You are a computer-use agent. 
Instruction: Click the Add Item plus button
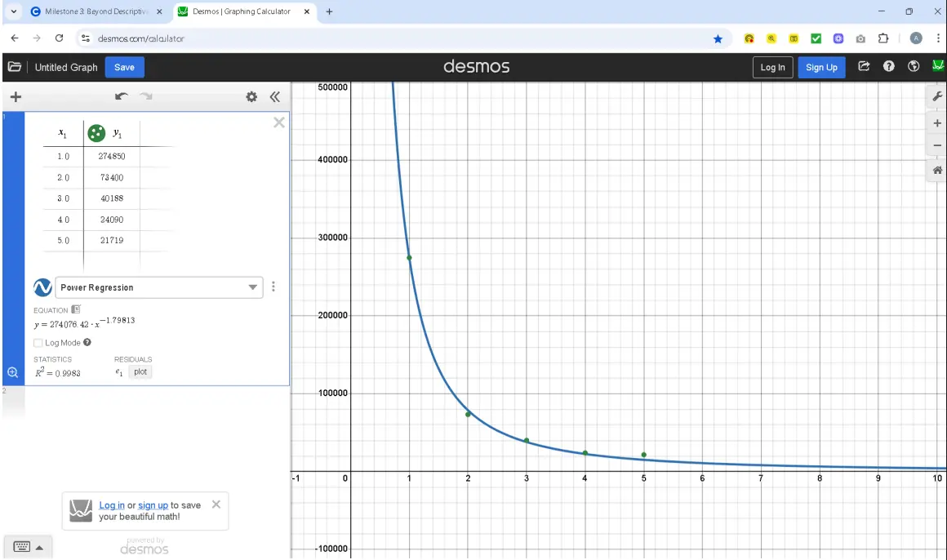(15, 97)
